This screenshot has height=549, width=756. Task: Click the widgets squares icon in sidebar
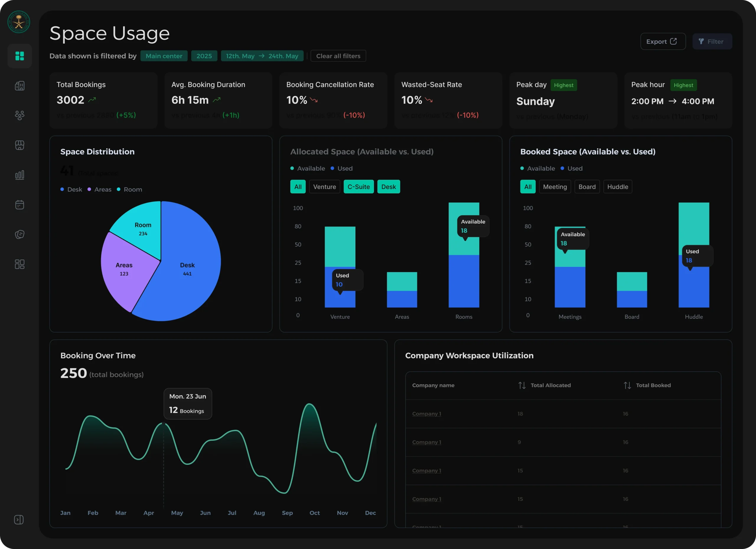[x=20, y=264]
